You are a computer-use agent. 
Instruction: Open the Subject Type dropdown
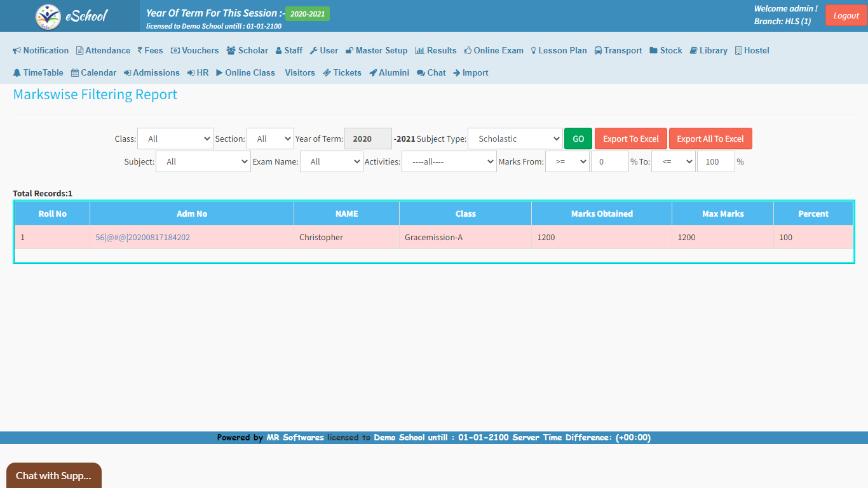pos(515,139)
